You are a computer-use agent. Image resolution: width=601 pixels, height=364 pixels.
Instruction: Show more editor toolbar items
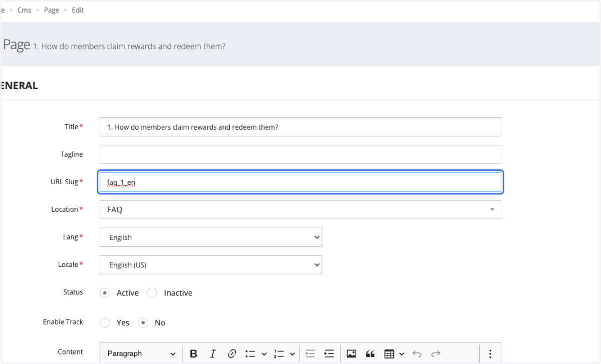[x=490, y=354]
